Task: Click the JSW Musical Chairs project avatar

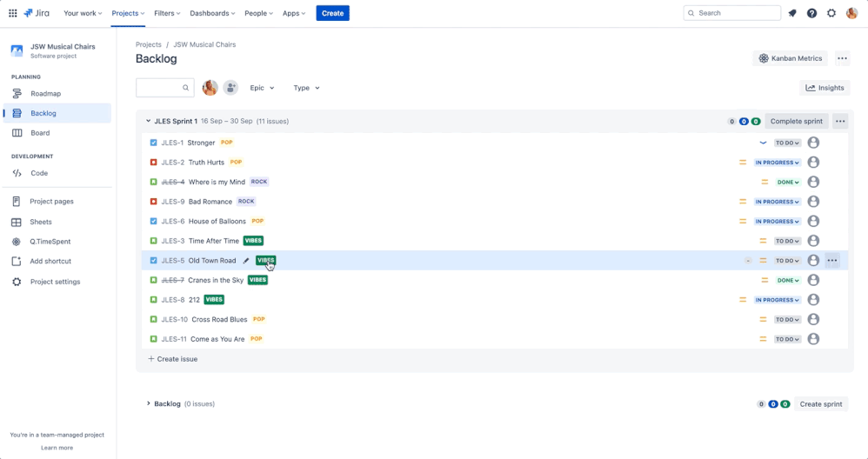Action: pyautogui.click(x=17, y=51)
